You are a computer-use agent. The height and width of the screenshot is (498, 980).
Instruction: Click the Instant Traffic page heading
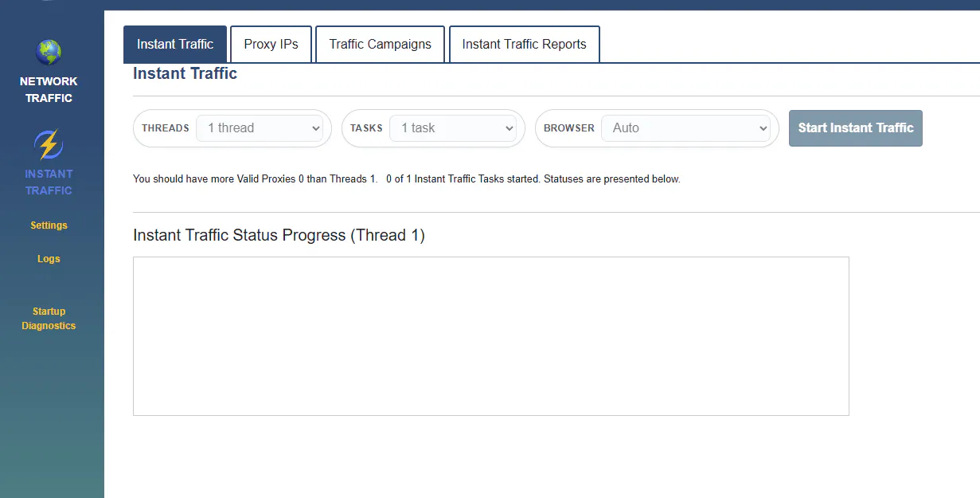pos(185,74)
